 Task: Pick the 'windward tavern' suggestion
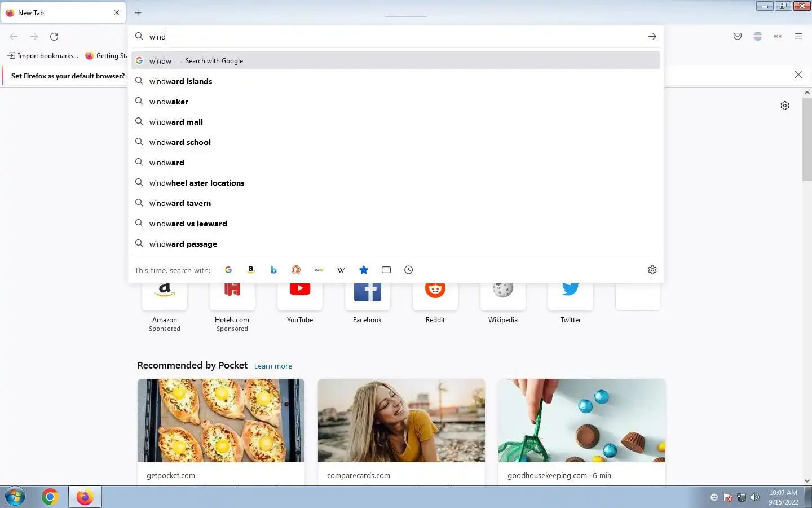pos(396,203)
